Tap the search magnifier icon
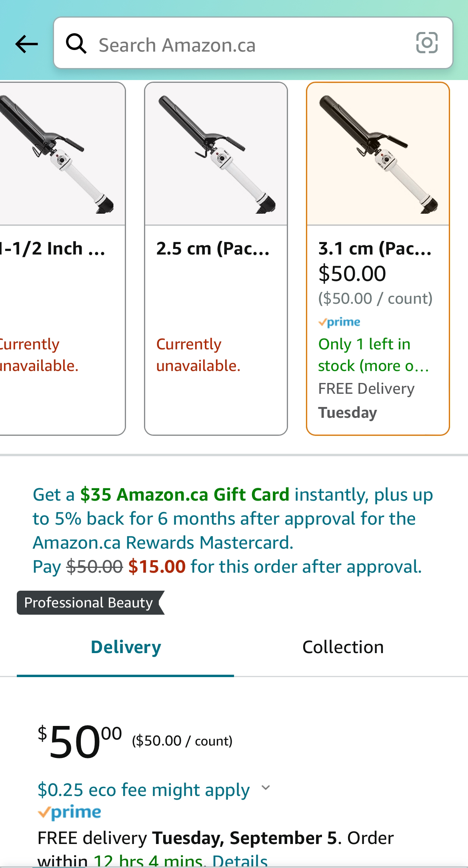The image size is (468, 868). click(x=76, y=44)
